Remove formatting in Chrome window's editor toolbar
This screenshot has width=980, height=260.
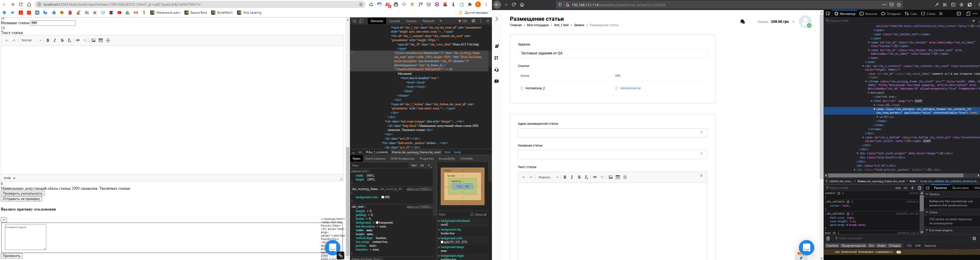pos(69,40)
